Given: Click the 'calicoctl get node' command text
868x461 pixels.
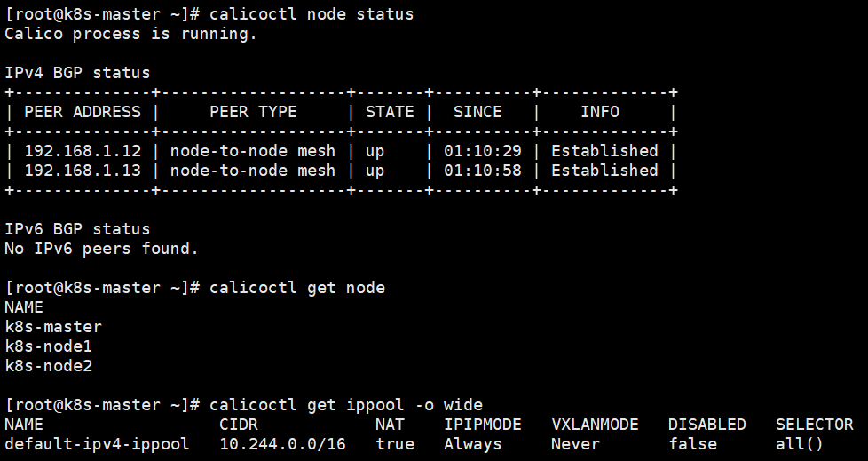Looking at the screenshot, I should click(297, 288).
